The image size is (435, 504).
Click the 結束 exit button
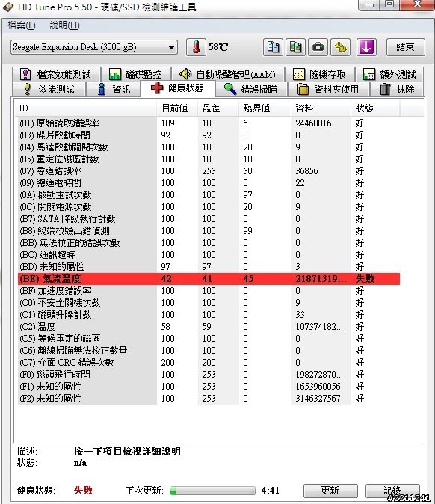click(405, 47)
